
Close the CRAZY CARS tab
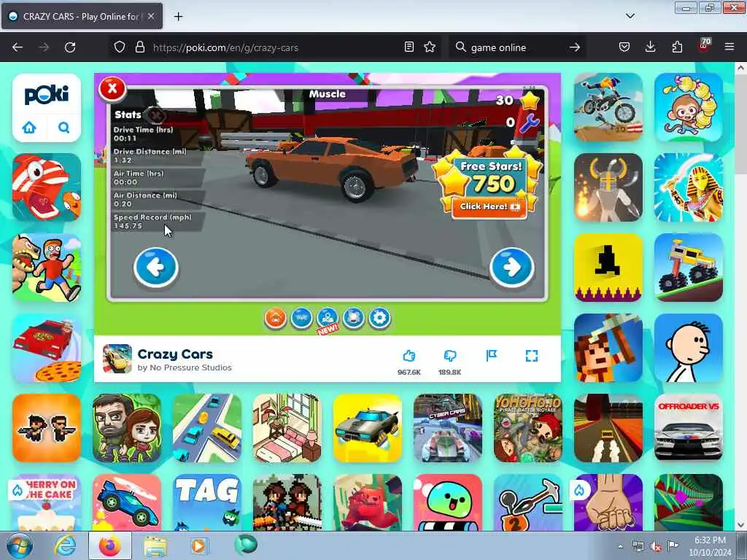(x=150, y=16)
